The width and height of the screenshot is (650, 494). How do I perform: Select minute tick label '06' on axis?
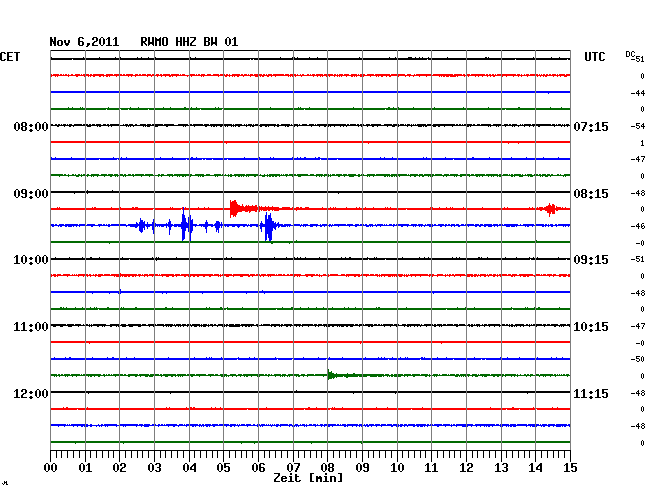[258, 468]
